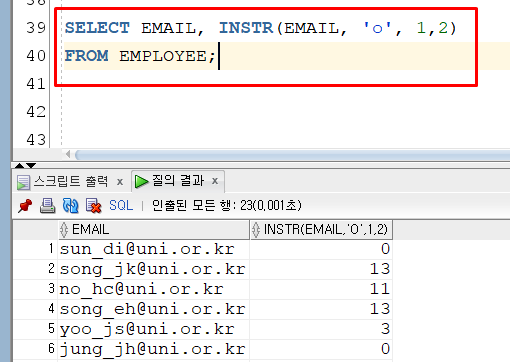This screenshot has width=510, height=362.
Task: Close the 스크립트 출력 tab
Action: (120, 182)
